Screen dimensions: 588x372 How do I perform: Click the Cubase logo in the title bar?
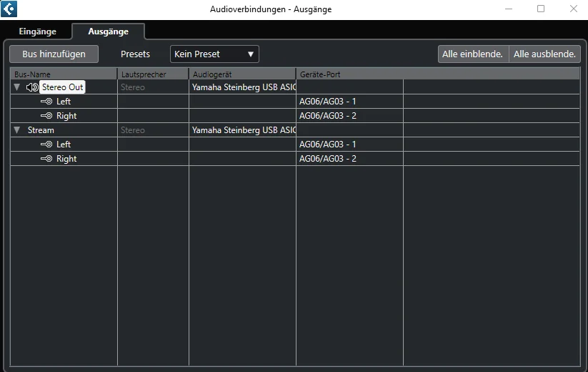tap(9, 9)
